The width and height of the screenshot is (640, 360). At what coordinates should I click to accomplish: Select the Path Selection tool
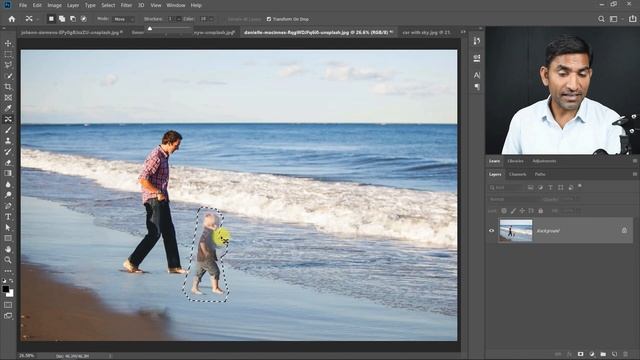tap(8, 227)
